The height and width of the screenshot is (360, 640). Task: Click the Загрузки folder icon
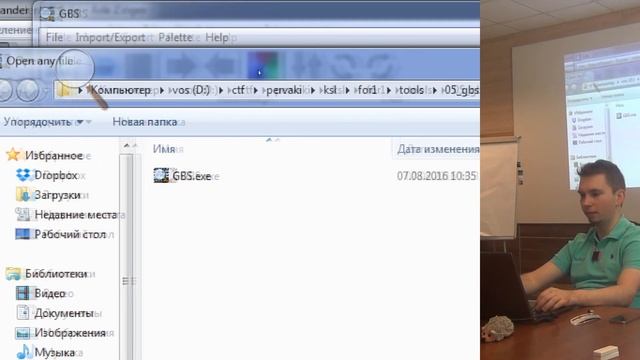(23, 195)
